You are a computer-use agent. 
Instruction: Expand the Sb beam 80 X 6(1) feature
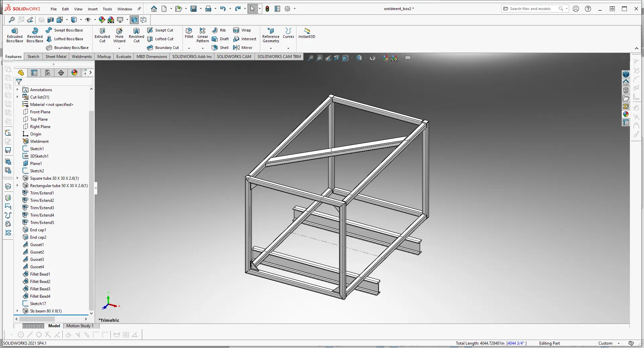coord(17,311)
